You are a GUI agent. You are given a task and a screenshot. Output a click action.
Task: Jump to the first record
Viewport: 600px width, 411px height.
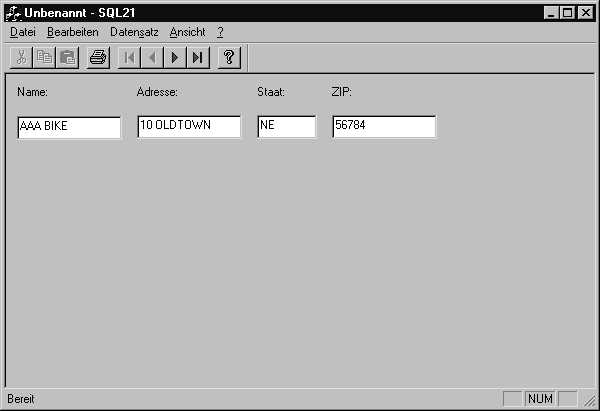tap(128, 57)
